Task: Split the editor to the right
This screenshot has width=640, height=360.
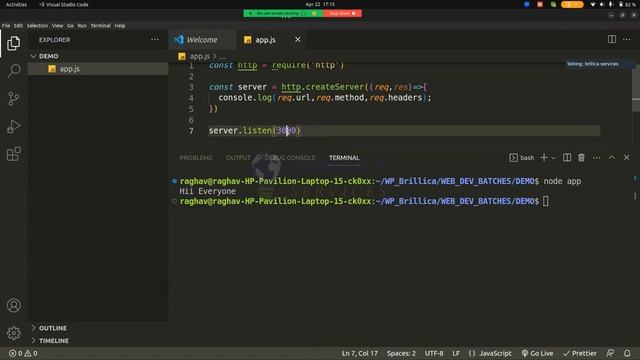Action: pyautogui.click(x=612, y=39)
